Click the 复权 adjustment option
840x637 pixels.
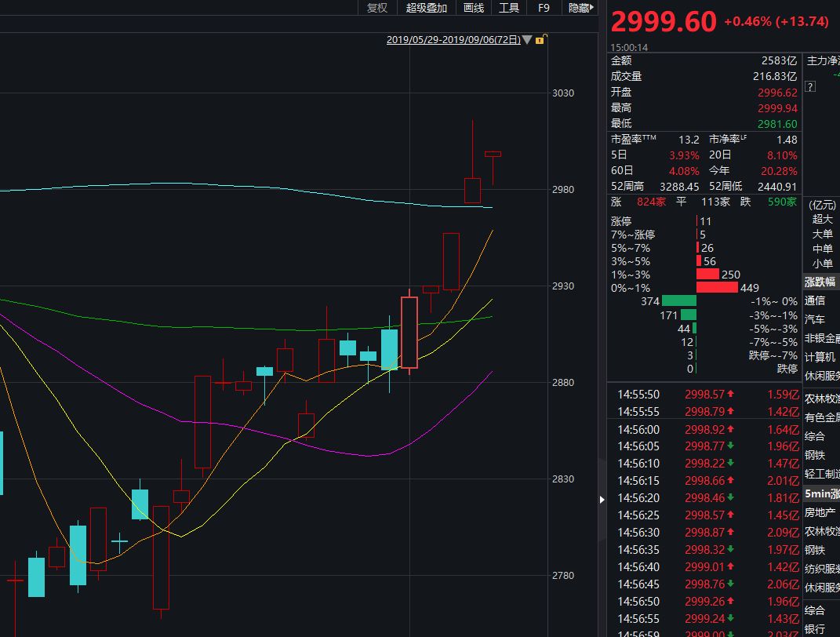point(377,8)
